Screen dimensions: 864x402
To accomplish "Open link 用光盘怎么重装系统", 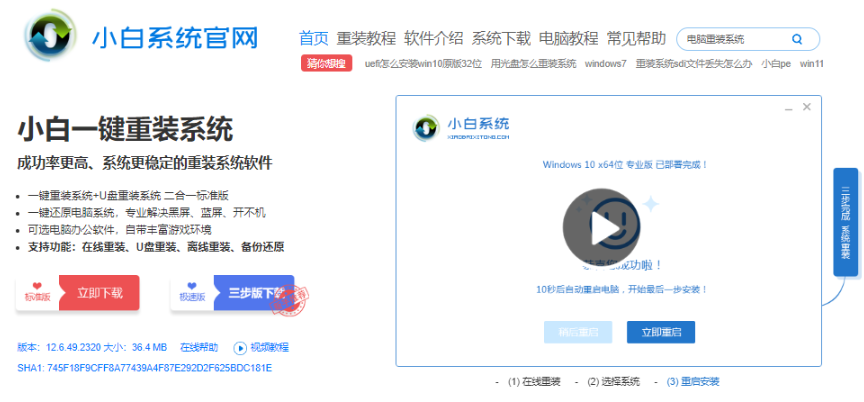I will (533, 64).
